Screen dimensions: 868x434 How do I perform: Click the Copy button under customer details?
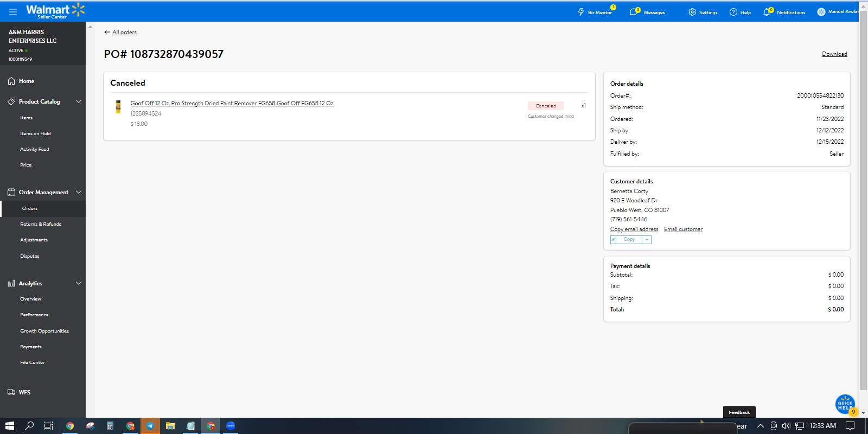tap(629, 240)
